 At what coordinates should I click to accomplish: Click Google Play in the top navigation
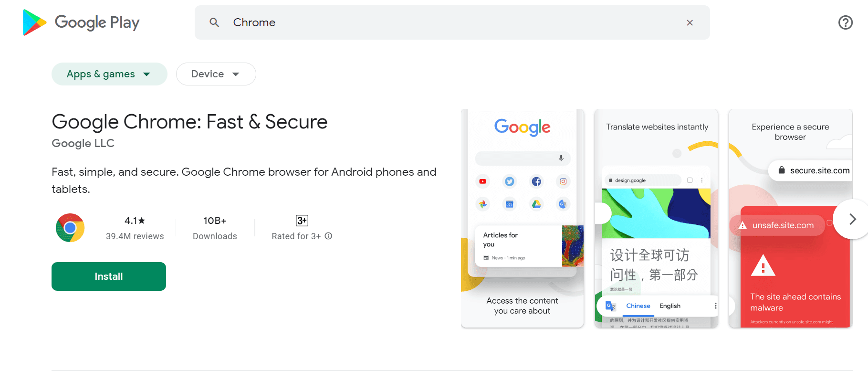(97, 22)
